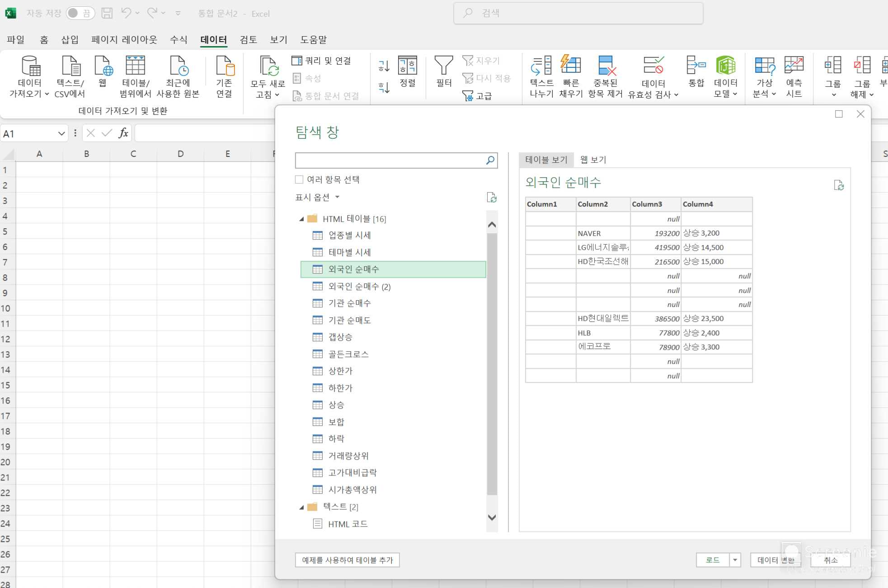Click the 모두 새로 고침 refresh icon
Image resolution: width=888 pixels, height=588 pixels.
point(268,67)
